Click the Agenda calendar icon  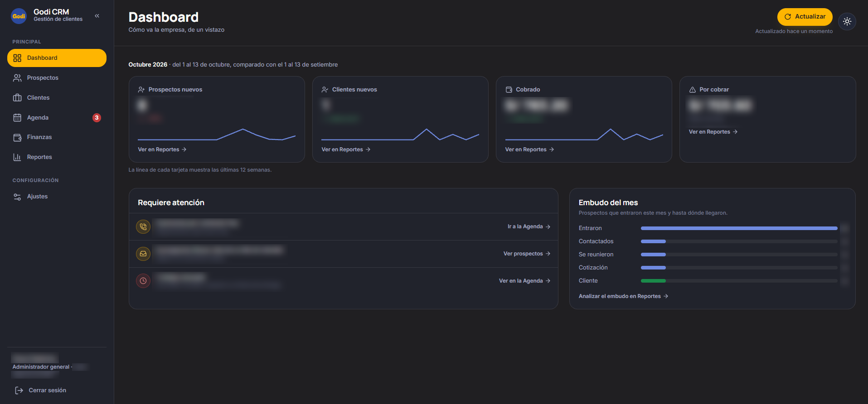tap(17, 118)
